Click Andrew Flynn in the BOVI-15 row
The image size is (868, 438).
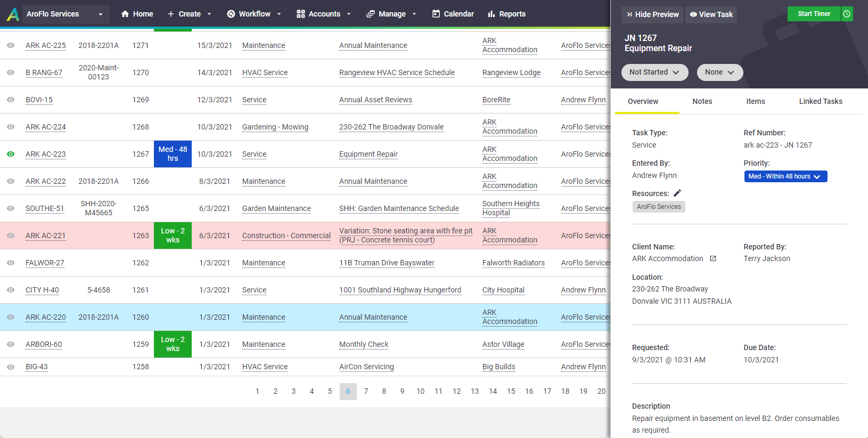click(583, 100)
